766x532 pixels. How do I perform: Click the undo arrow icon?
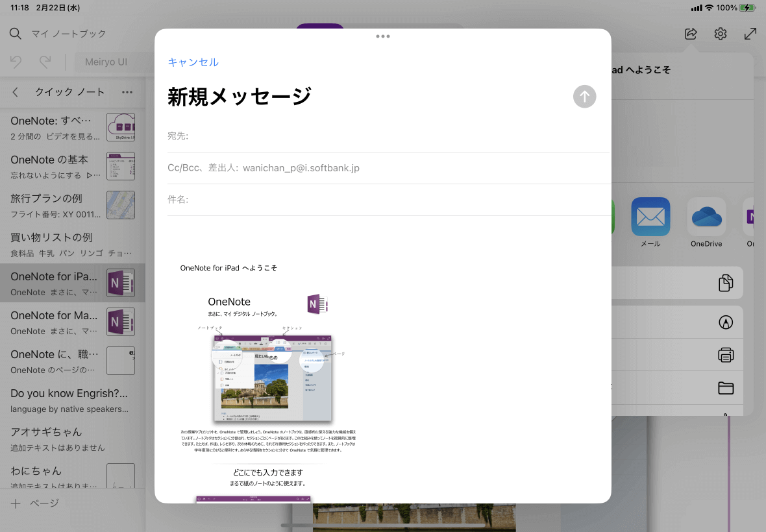tap(16, 62)
